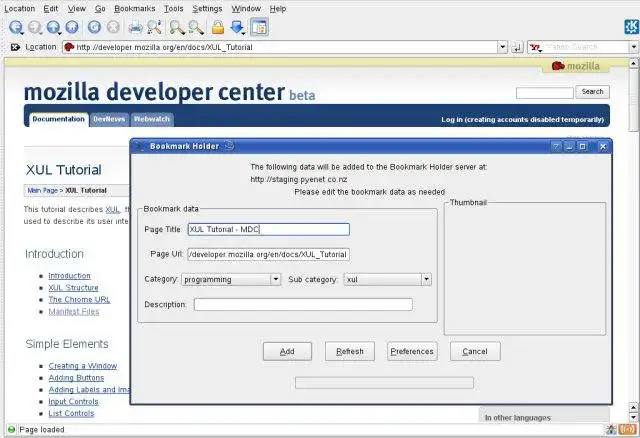Image resolution: width=640 pixels, height=438 pixels.
Task: Click the bug icon in status bar
Action: click(x=611, y=429)
